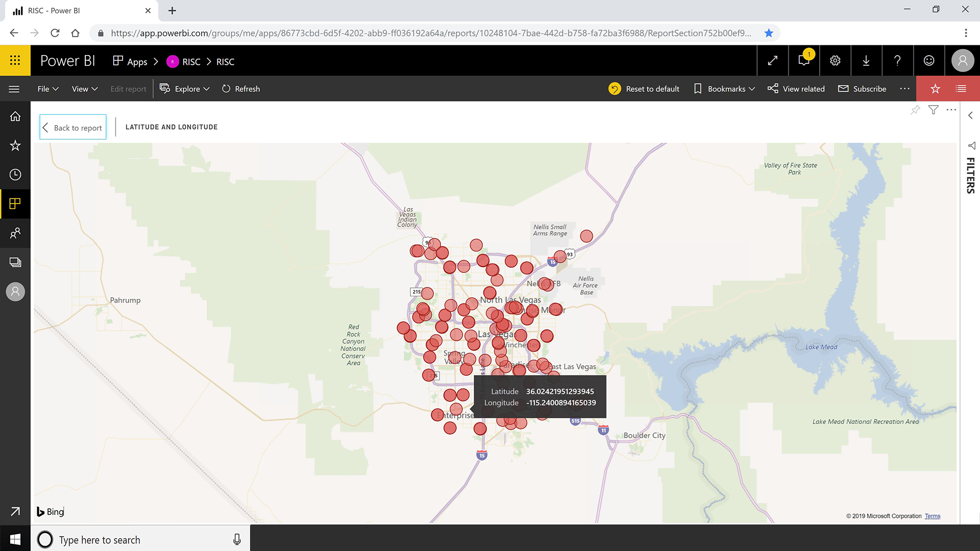Open the settings gear in header
The height and width of the screenshot is (551, 980).
835,61
